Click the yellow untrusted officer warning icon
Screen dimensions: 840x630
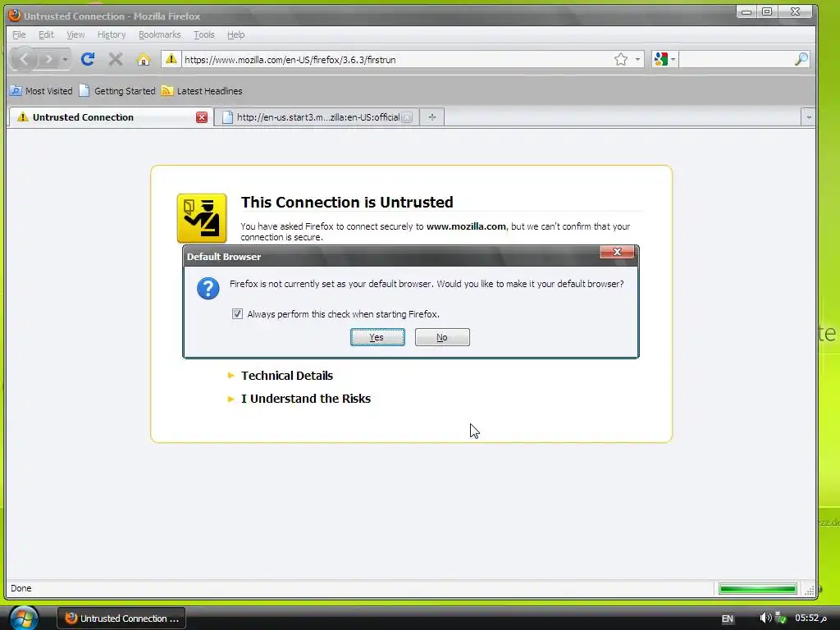tap(202, 218)
